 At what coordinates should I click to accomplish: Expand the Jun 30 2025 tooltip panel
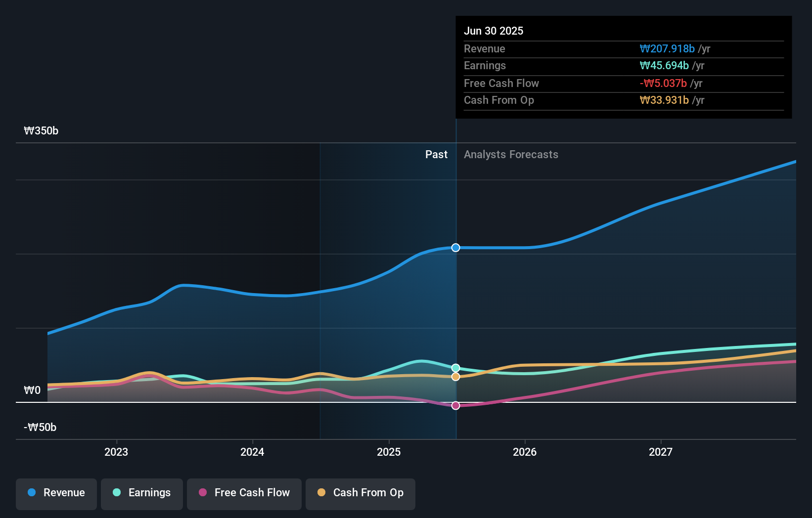[x=494, y=31]
